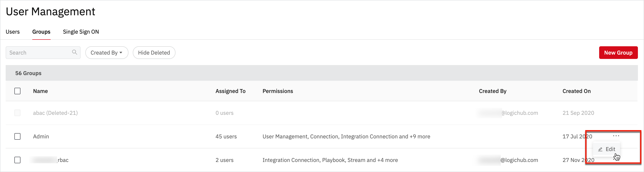Focus the Search input field
This screenshot has height=172, width=644.
pyautogui.click(x=40, y=53)
